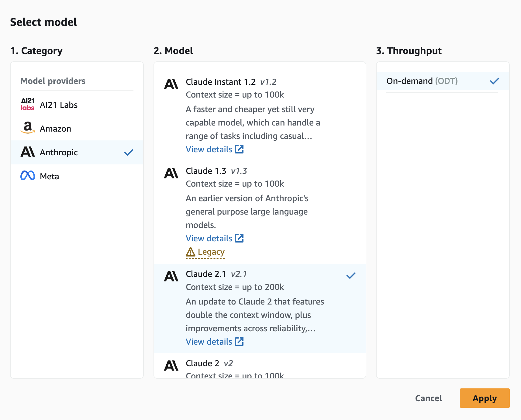Select Anthropic provider
Image resolution: width=521 pixels, height=420 pixels.
tap(77, 152)
